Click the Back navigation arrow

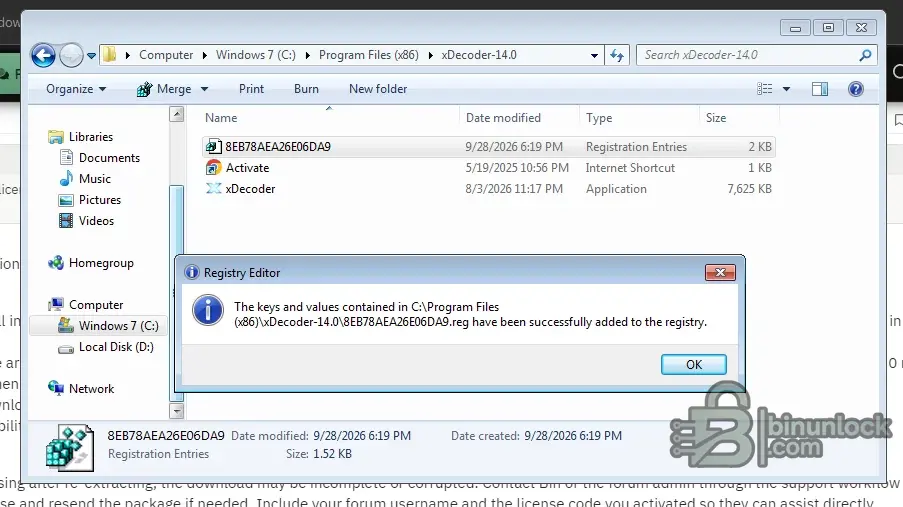43,56
